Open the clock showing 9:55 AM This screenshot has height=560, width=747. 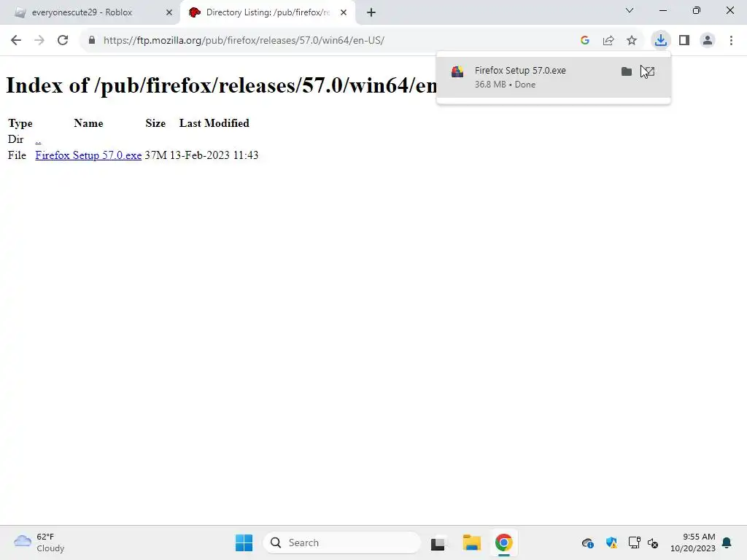click(693, 542)
